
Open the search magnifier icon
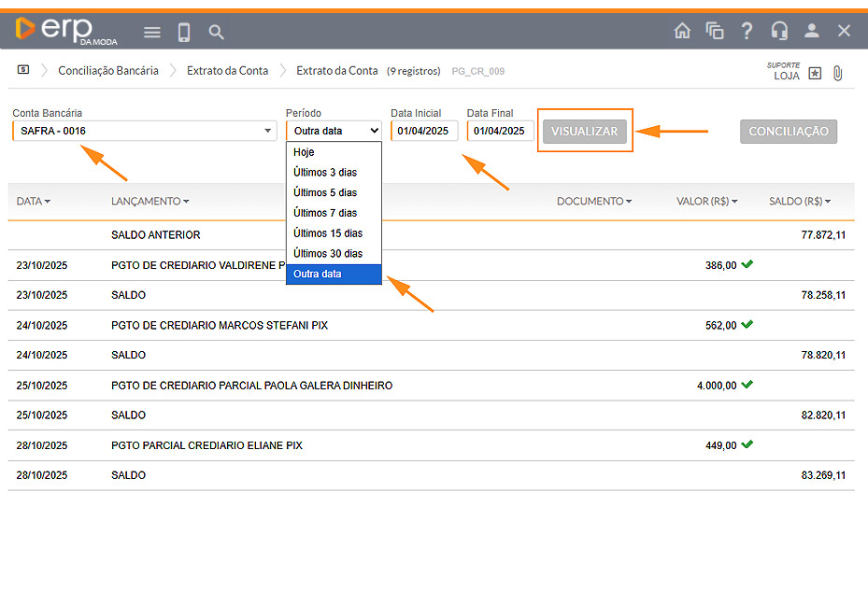[216, 33]
